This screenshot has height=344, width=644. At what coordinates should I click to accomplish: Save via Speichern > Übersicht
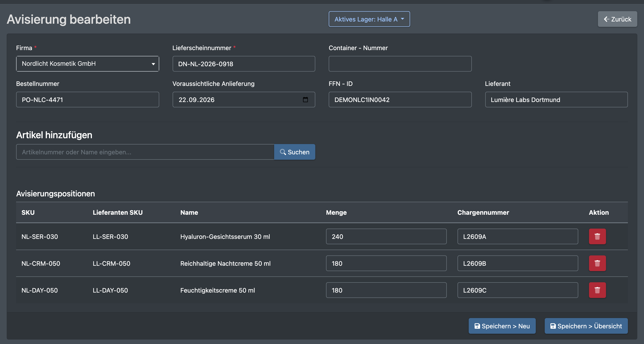pos(586,326)
